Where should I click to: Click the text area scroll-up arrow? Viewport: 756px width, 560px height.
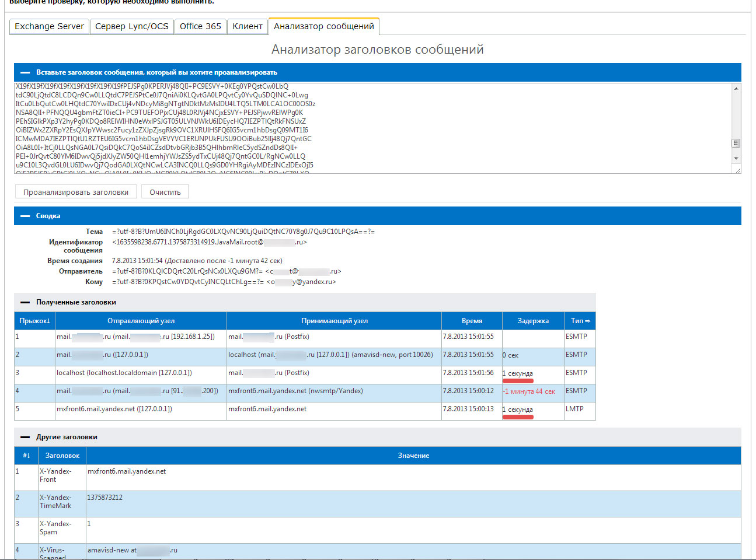736,89
